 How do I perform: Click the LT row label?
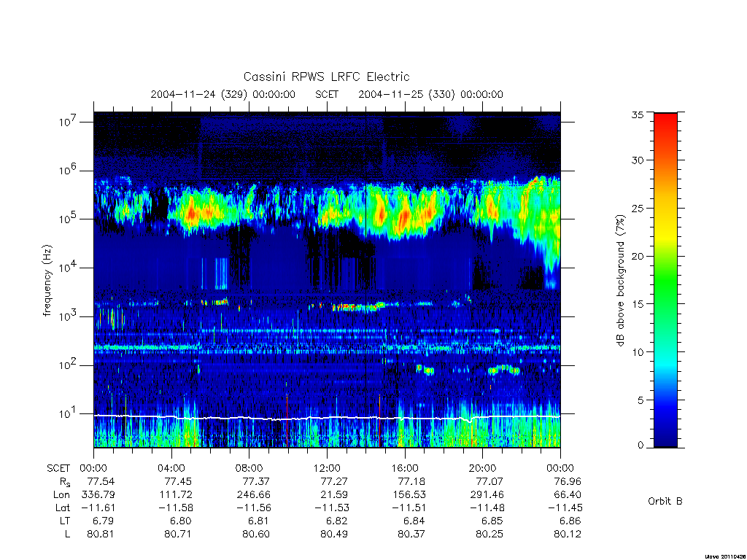tap(64, 521)
